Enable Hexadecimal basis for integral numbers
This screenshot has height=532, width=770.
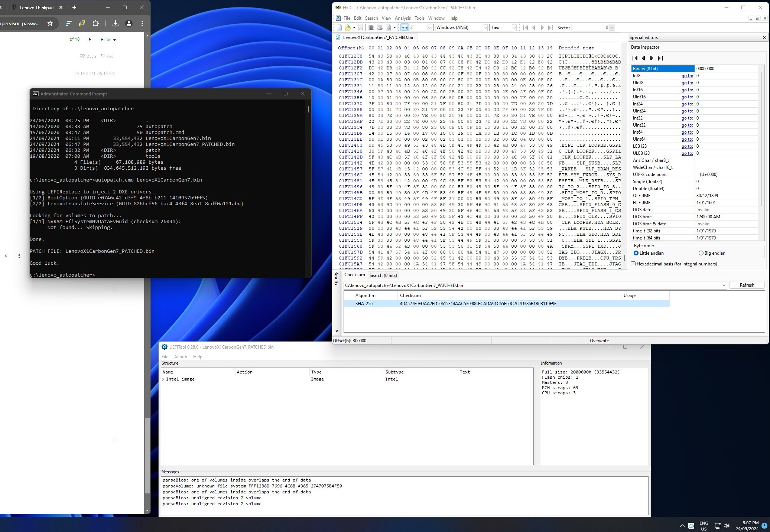pos(633,264)
